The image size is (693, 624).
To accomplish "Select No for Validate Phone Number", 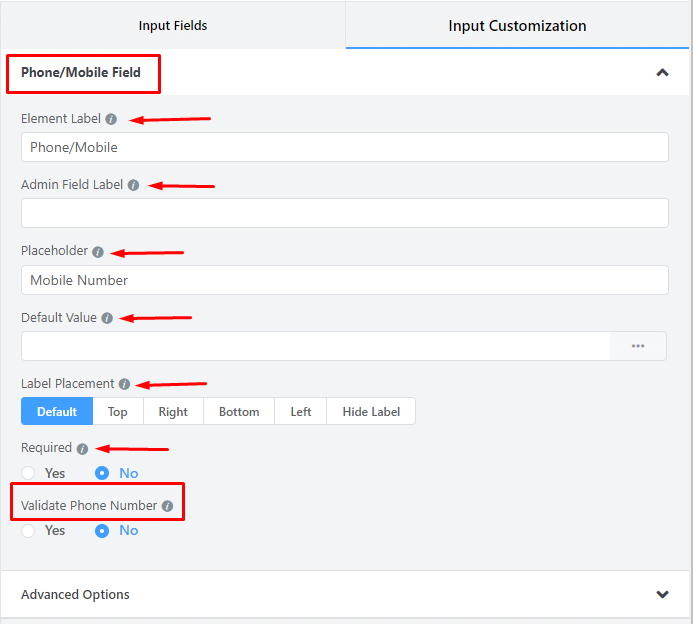I will point(102,530).
